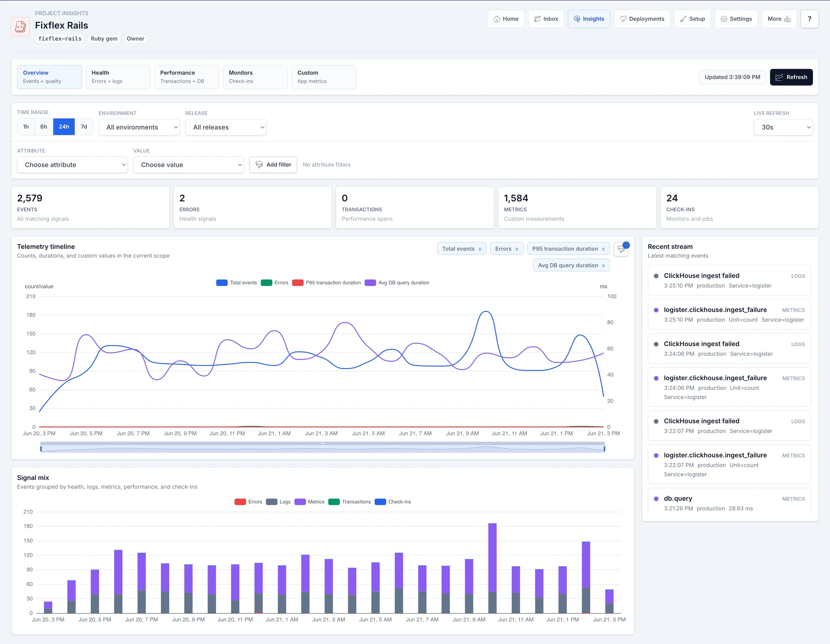Open the Deployments page

pos(642,19)
